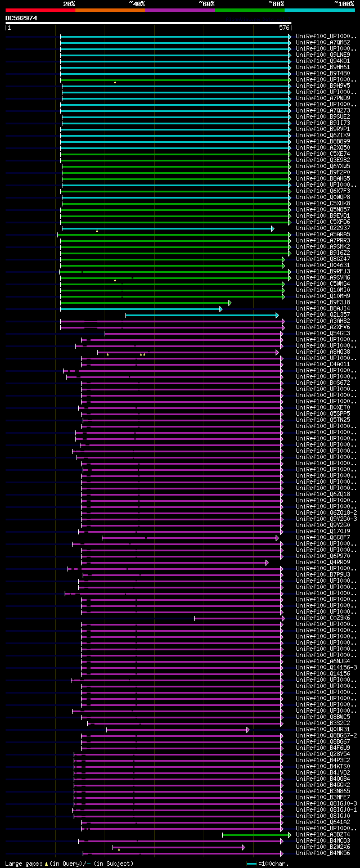Screen dimensions: 360x868
Task: Select the UniRef100_Q6C8F7 label
Action: pos(323,537)
